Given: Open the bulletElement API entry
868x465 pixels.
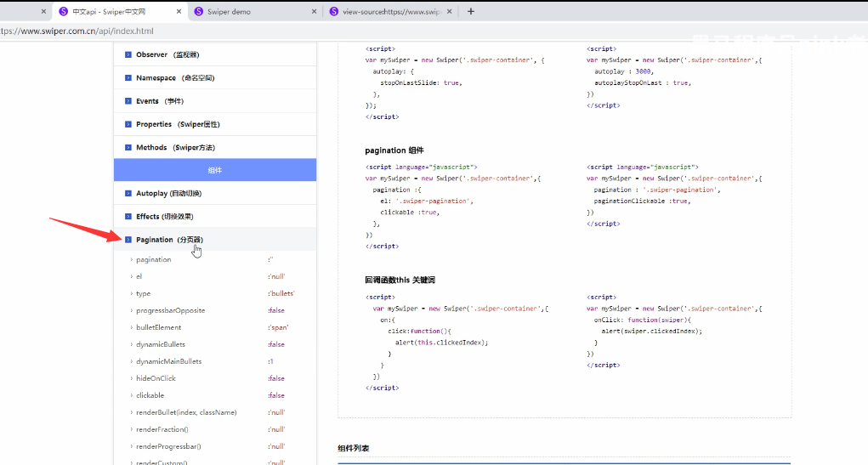Looking at the screenshot, I should [158, 328].
